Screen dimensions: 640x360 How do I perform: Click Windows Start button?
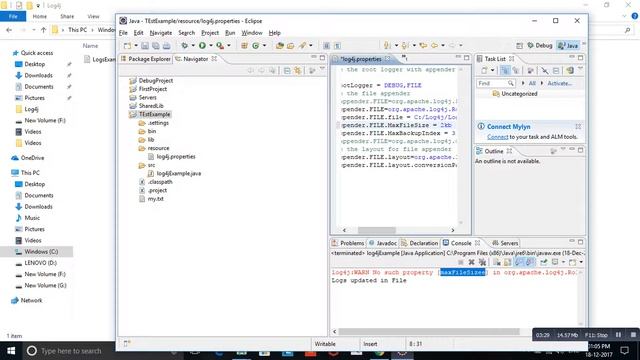[x=11, y=351]
